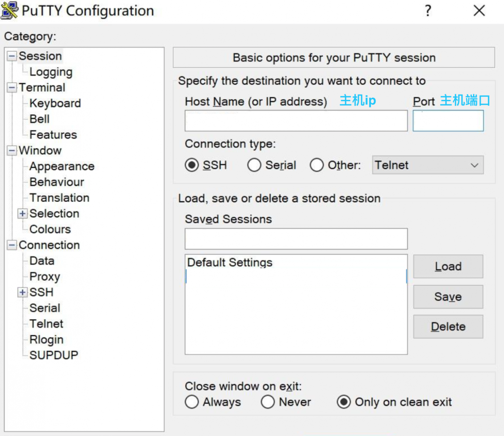Click the PuTTY icon in title bar

point(9,10)
